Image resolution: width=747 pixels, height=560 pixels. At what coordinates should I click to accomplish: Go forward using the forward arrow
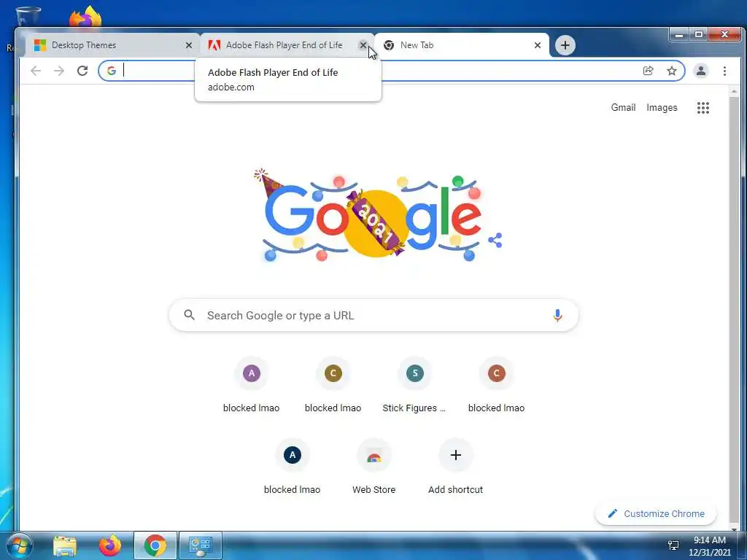(59, 71)
